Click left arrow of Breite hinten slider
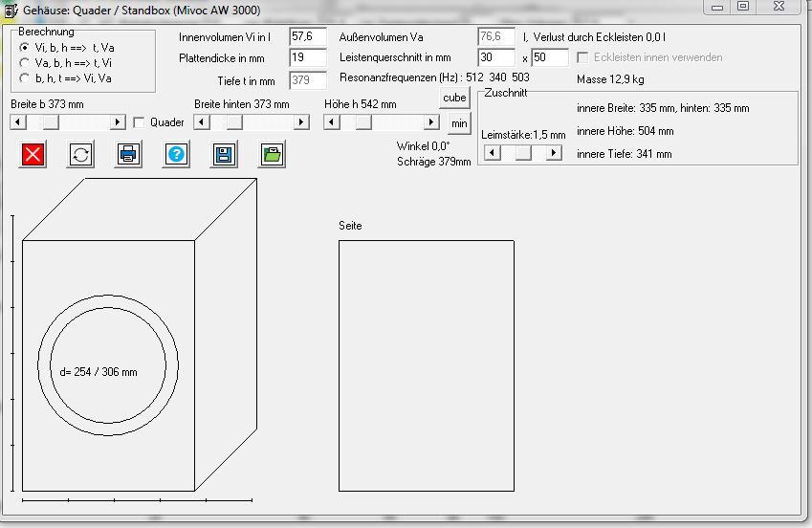 [x=201, y=122]
